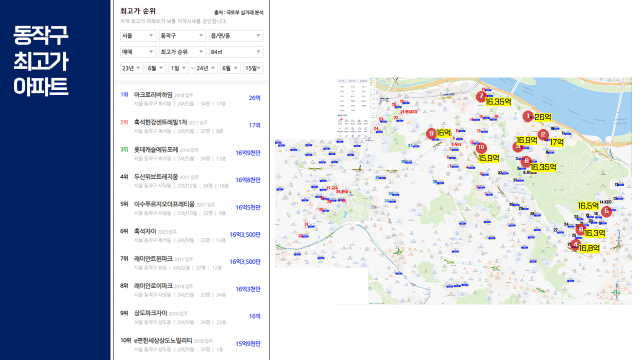Viewport: 640px width, 360px height.
Task: Open the 23년 start year dropdown
Action: (131, 68)
